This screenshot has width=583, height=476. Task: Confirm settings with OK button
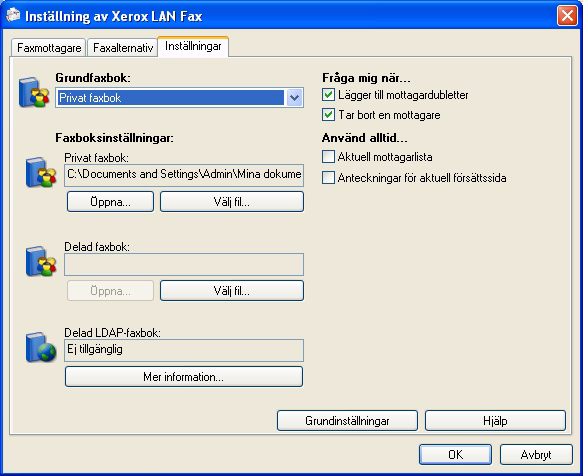455,454
